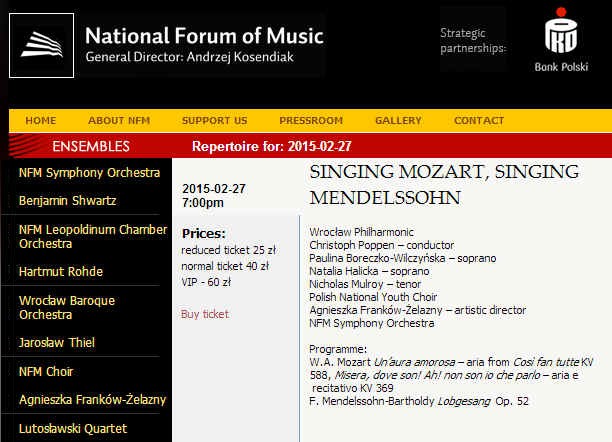This screenshot has width=612, height=442.
Task: Click the National Forum of Music title
Action: click(x=204, y=37)
